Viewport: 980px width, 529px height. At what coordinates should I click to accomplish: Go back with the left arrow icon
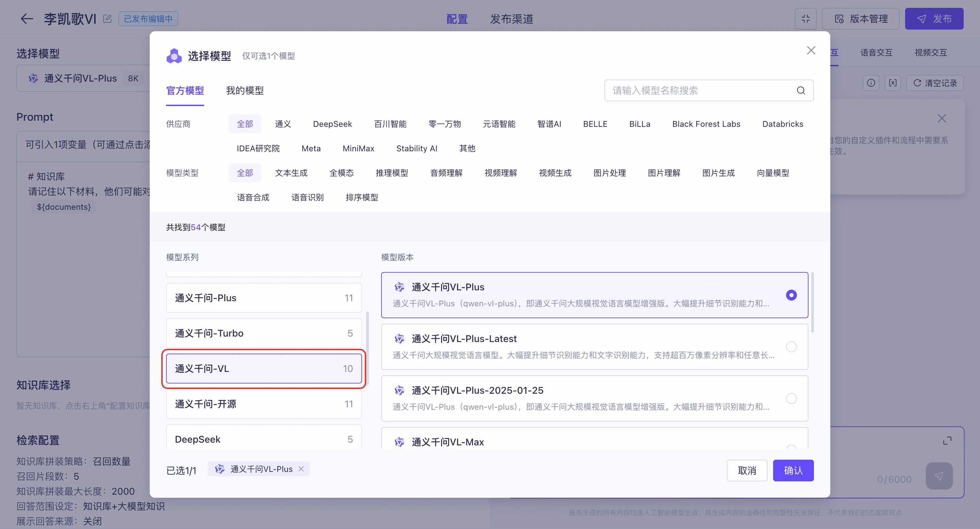[x=27, y=19]
